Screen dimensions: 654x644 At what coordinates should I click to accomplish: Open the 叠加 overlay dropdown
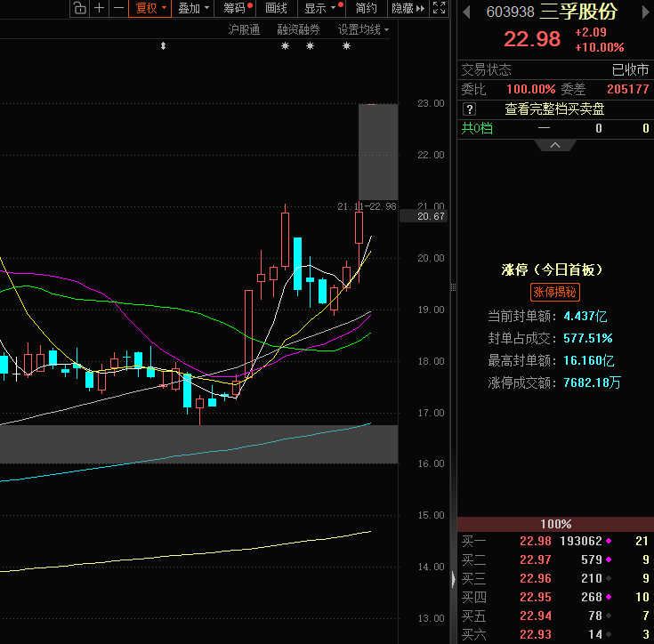pyautogui.click(x=193, y=8)
